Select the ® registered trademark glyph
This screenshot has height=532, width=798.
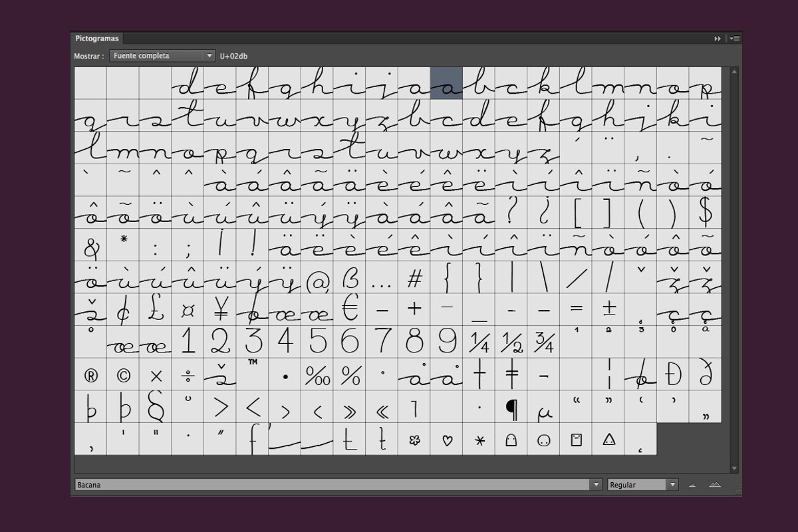(90, 375)
